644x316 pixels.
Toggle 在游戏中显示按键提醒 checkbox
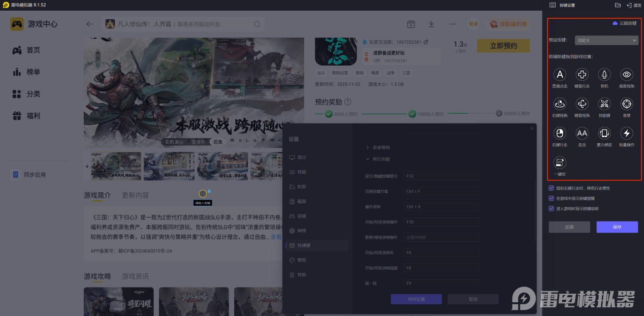coord(552,198)
